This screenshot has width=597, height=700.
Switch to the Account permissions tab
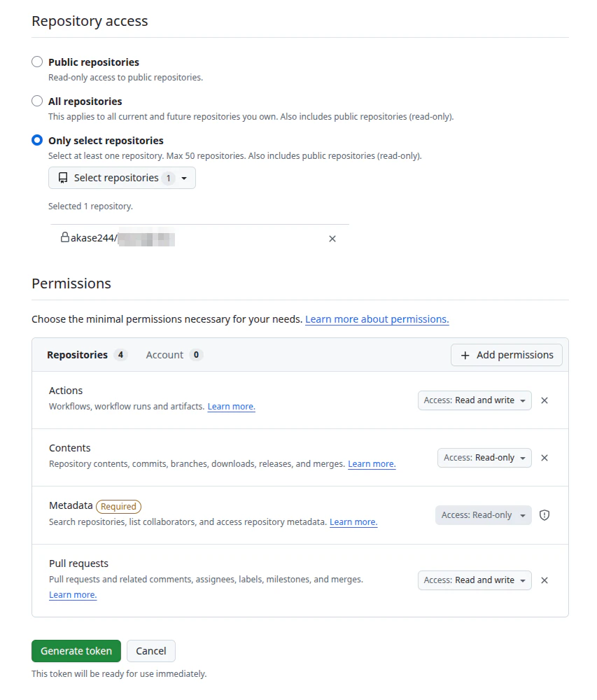click(174, 355)
